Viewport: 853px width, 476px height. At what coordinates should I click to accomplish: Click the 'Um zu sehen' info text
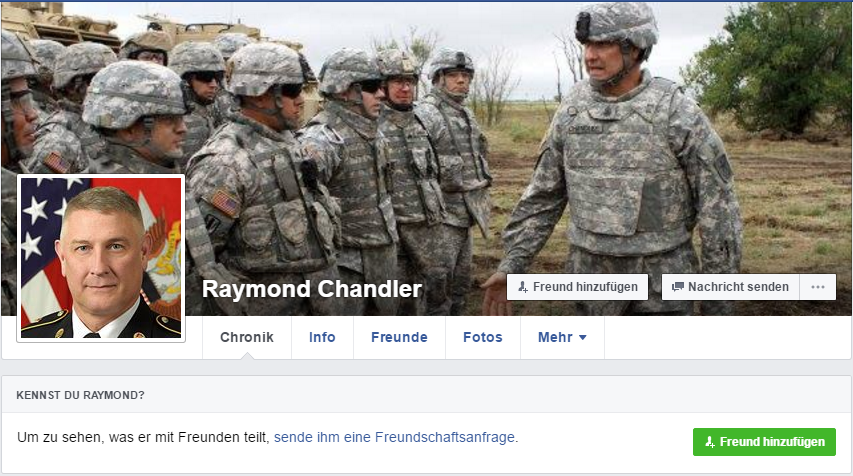[143, 437]
